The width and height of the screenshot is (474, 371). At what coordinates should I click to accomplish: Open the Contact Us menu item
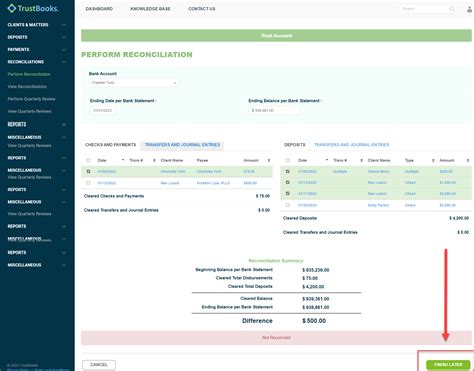(202, 9)
